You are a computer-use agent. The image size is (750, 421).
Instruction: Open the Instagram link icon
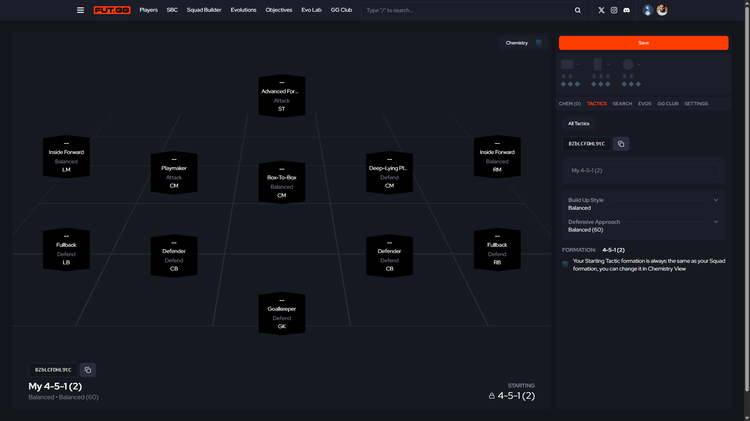click(614, 10)
